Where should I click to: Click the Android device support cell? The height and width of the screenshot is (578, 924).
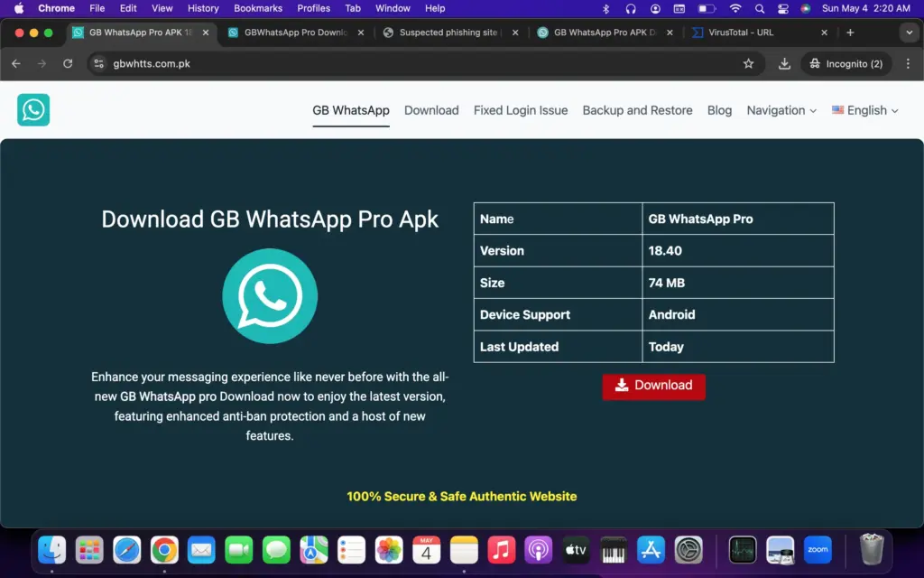(x=738, y=314)
